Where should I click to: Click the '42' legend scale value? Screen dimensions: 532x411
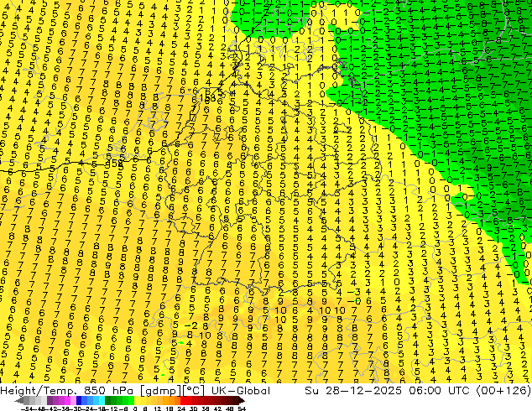point(217,408)
